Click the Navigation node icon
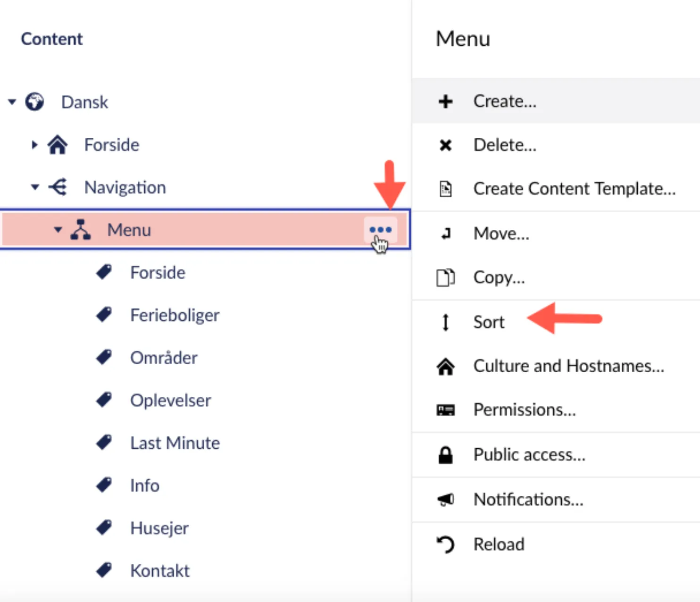This screenshot has height=602, width=700. tap(58, 187)
